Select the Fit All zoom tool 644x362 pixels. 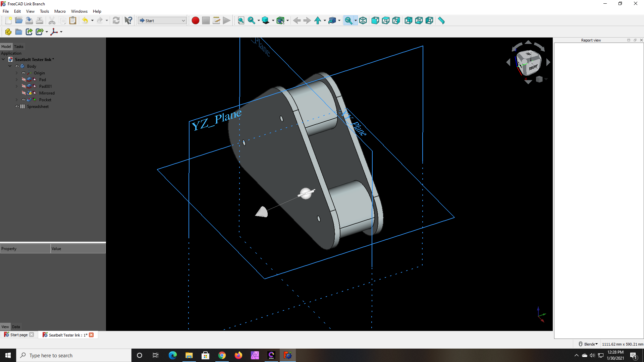click(241, 20)
